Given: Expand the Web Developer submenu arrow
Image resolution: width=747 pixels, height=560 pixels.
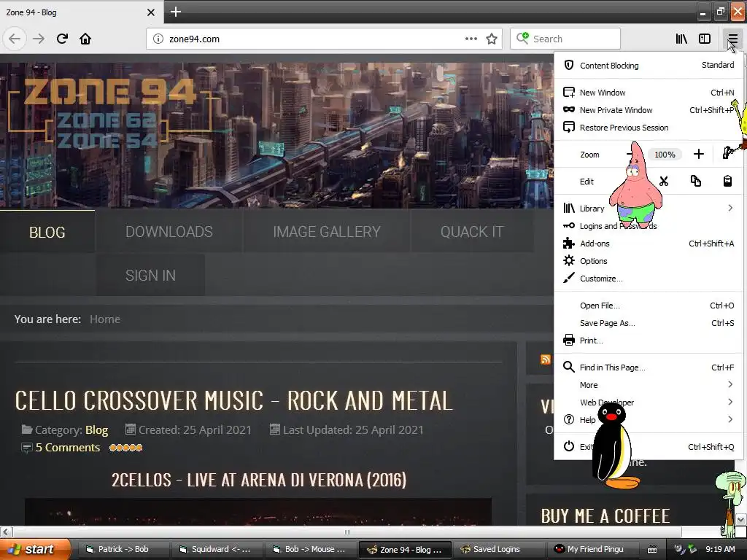Looking at the screenshot, I should (729, 402).
